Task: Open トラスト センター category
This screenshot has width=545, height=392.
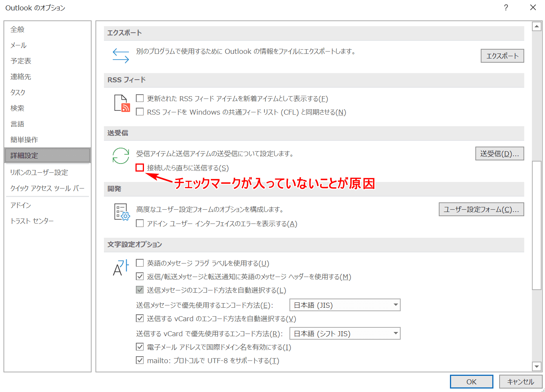Action: coord(32,221)
